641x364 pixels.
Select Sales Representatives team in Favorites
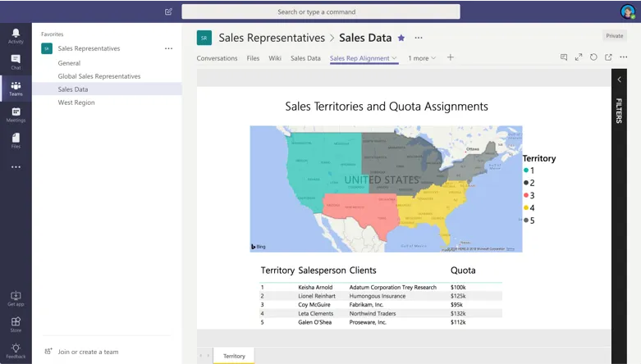point(89,48)
